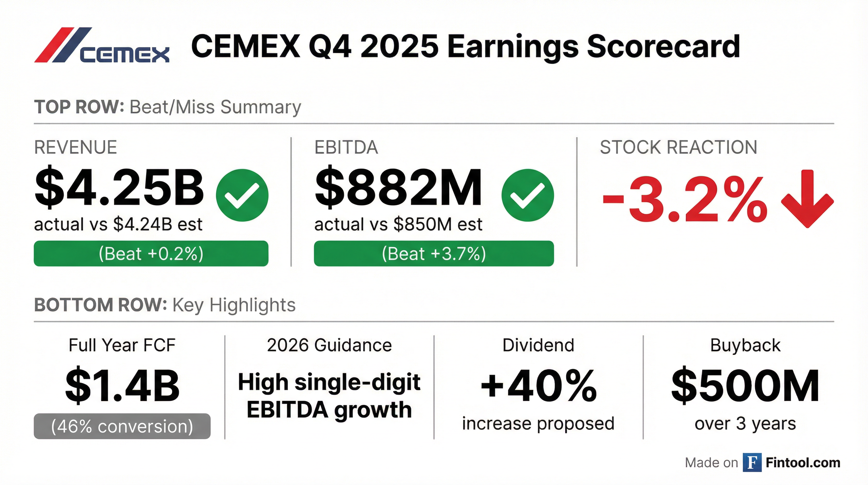Open the Fintool.com link
Screen dimensions: 868x485
click(803, 463)
